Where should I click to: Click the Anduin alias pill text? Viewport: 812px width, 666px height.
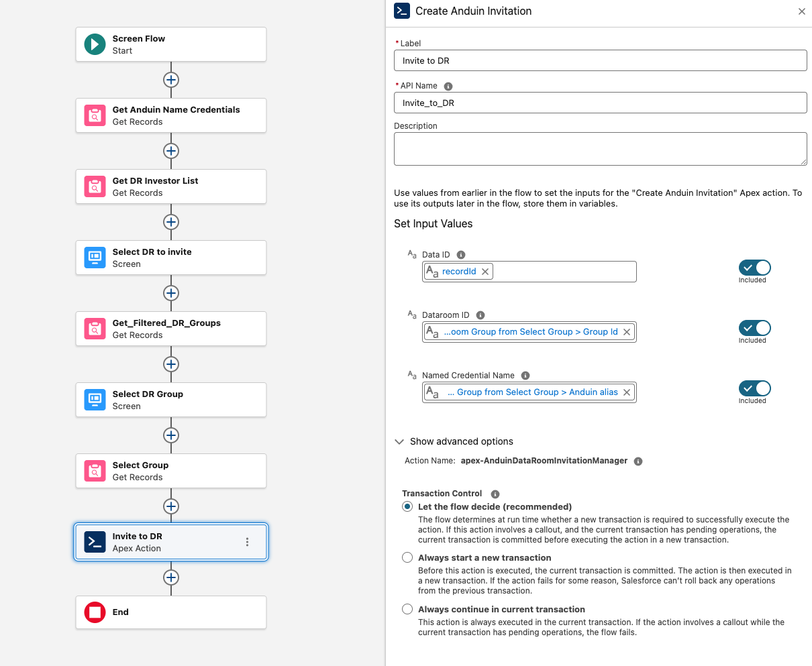[x=533, y=392]
